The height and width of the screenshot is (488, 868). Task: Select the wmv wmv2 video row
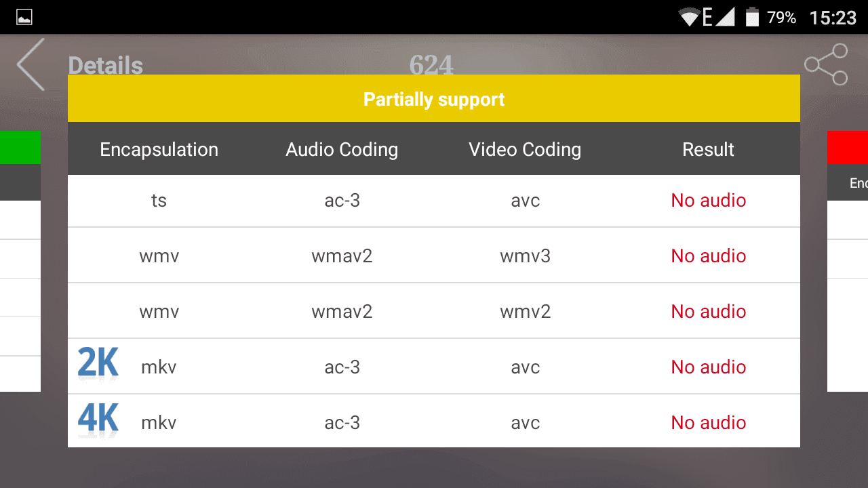point(434,311)
